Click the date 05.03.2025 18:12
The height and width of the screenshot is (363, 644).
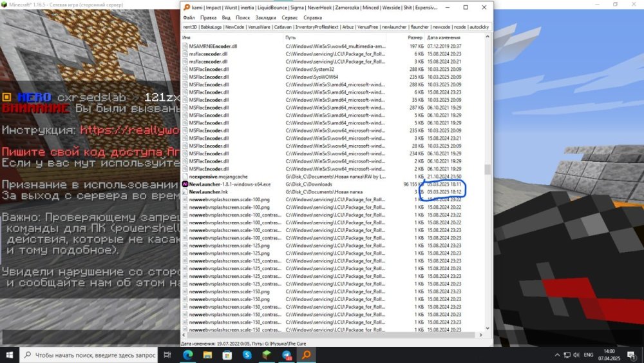(x=444, y=192)
